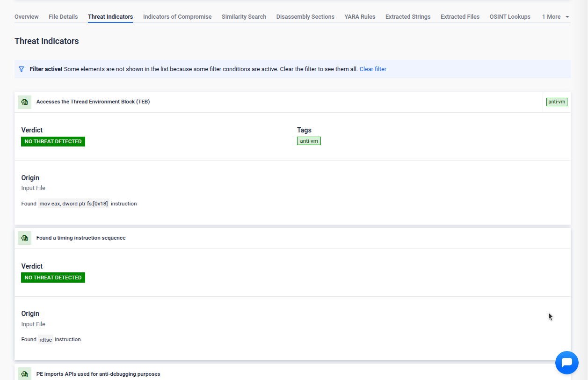This screenshot has height=380, width=588.
Task: Open the File Details tab
Action: [63, 17]
